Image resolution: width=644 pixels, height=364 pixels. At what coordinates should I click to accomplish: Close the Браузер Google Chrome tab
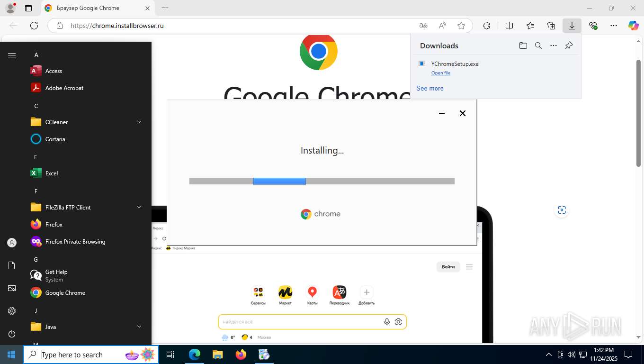tap(147, 8)
